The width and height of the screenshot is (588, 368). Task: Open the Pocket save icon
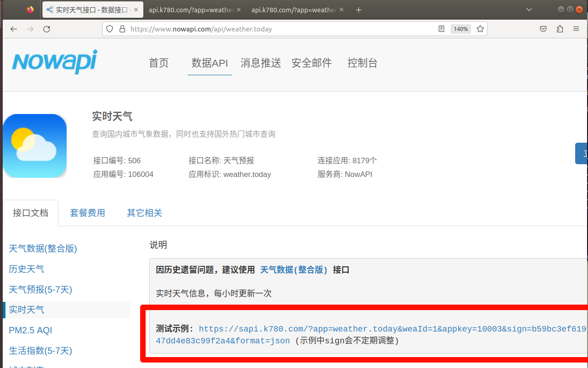pos(543,29)
